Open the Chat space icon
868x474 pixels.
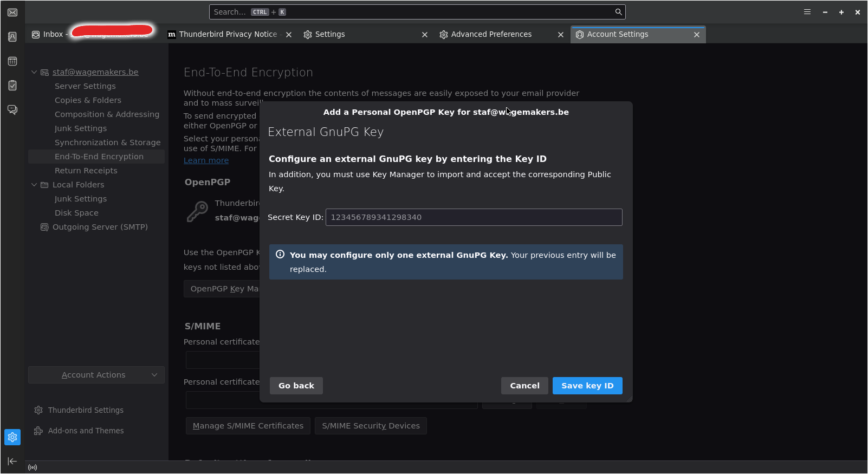click(x=12, y=110)
